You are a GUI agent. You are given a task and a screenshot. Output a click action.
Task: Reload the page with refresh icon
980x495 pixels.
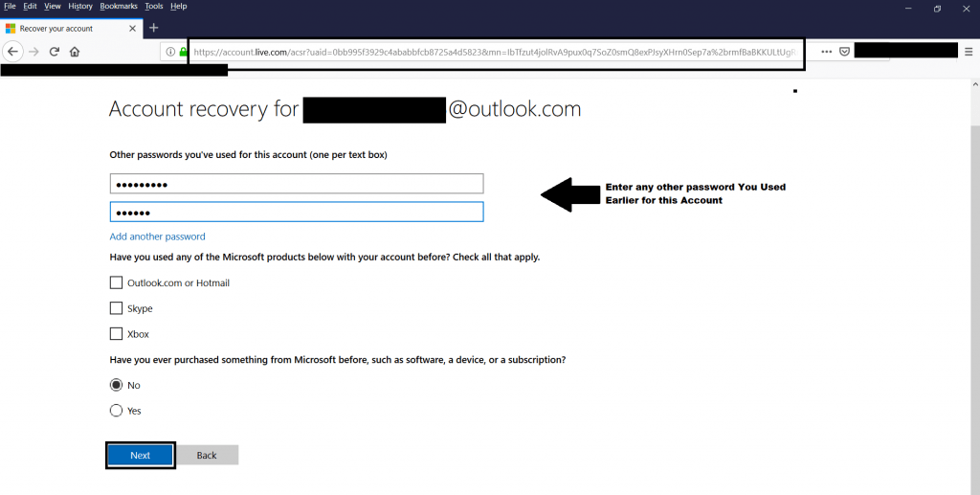click(55, 52)
